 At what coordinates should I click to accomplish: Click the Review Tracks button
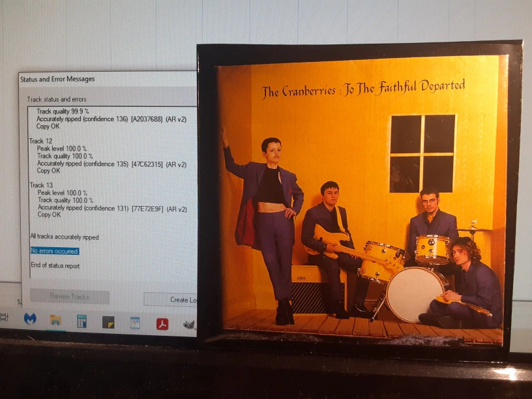(70, 297)
